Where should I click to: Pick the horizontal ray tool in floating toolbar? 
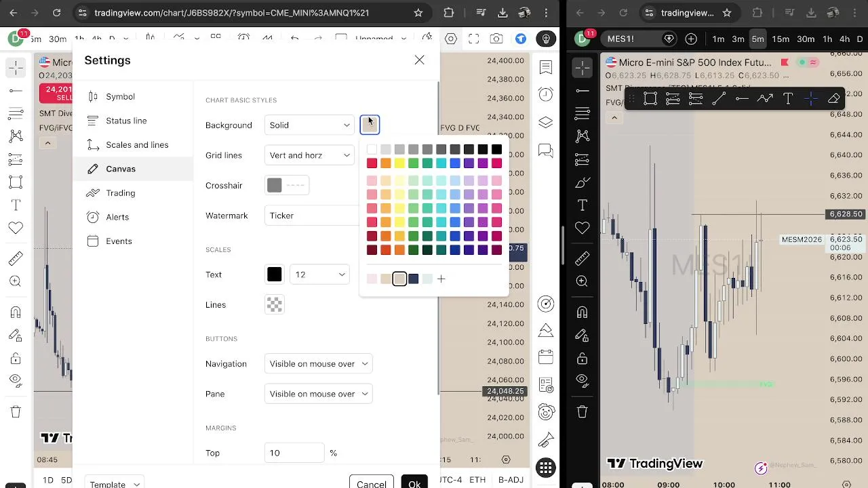(x=742, y=99)
